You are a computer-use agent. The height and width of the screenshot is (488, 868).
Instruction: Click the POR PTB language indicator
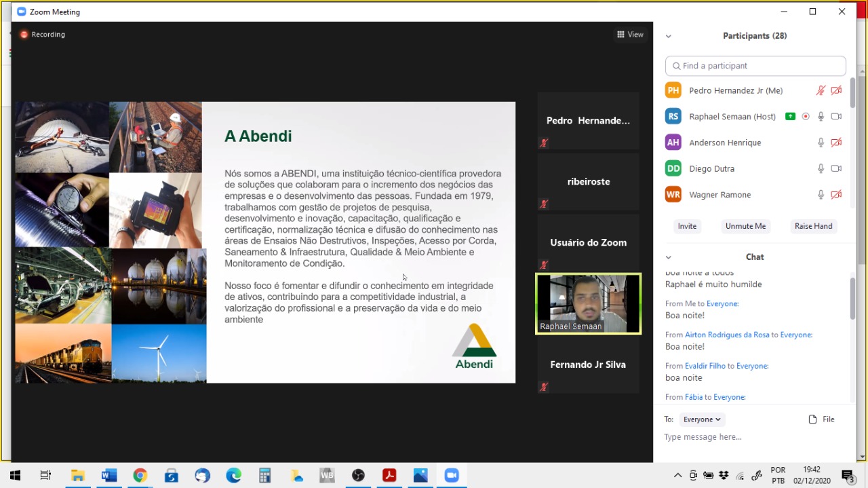(x=778, y=475)
